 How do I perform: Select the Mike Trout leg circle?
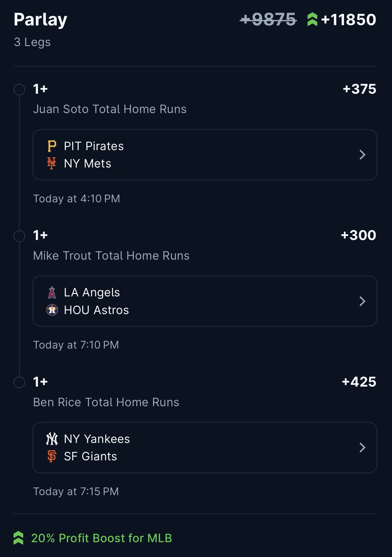coord(19,236)
